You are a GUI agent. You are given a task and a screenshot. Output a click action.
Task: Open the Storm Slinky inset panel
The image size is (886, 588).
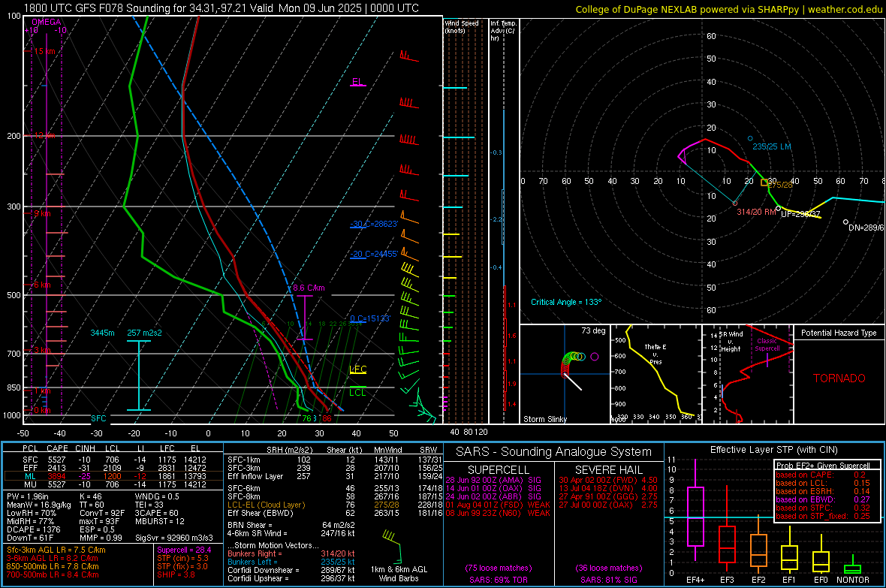point(565,374)
